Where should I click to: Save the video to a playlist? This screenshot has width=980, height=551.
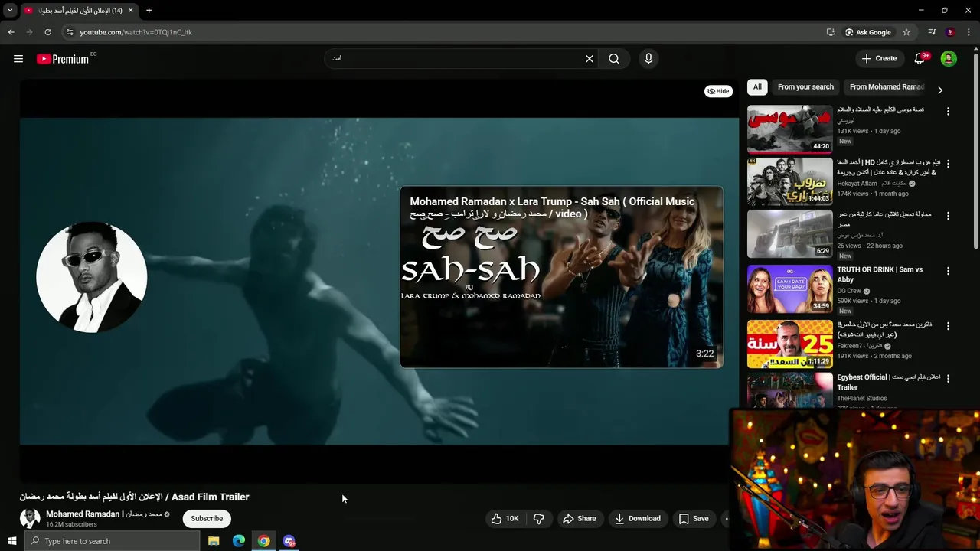(694, 518)
